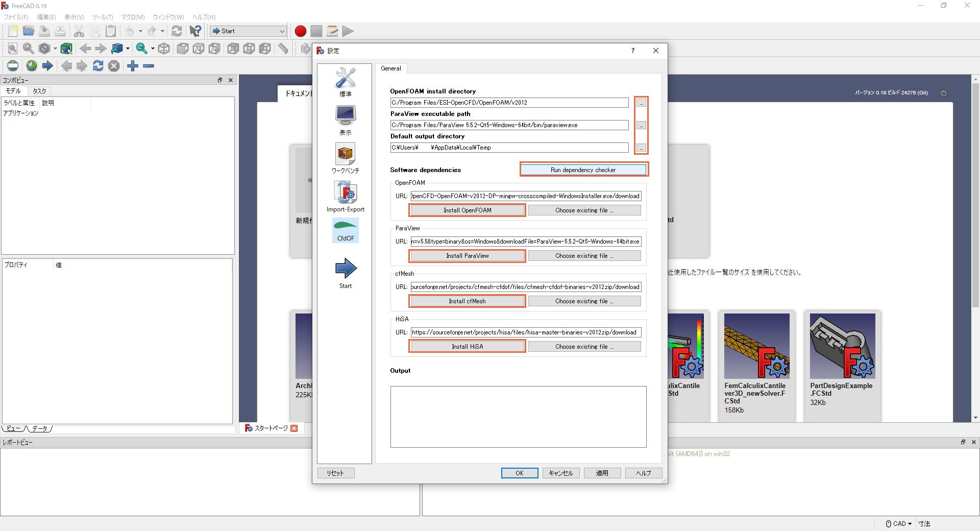Open the 表示 (Display) preferences section

(x=345, y=118)
